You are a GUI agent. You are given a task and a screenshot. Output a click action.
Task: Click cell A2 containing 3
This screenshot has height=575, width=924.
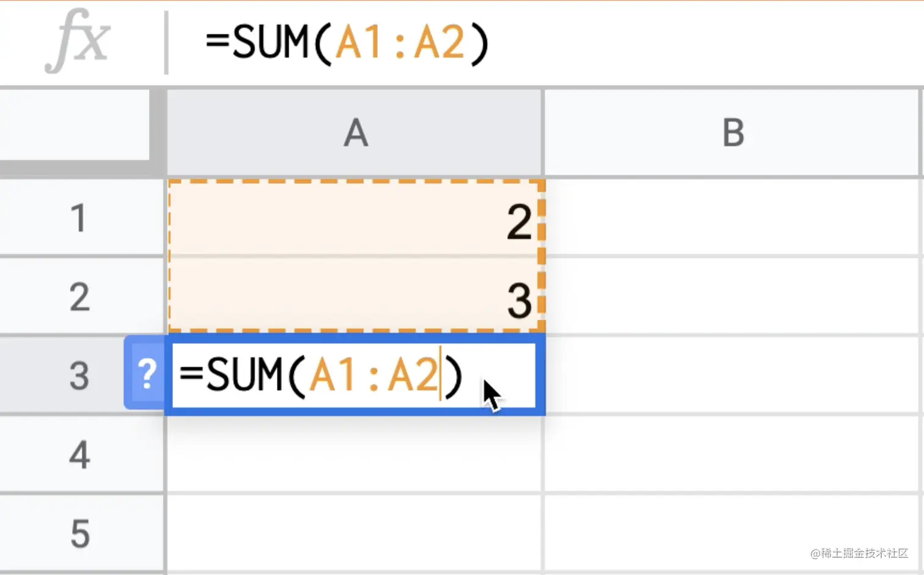point(355,296)
